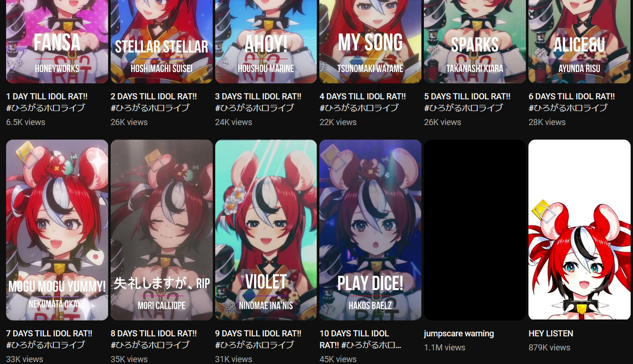Open the VIOLET Ninomae Ina'nis thumbnail

[266, 230]
